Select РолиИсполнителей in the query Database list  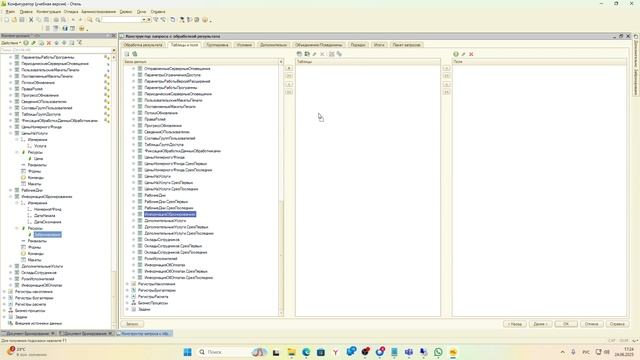click(161, 258)
